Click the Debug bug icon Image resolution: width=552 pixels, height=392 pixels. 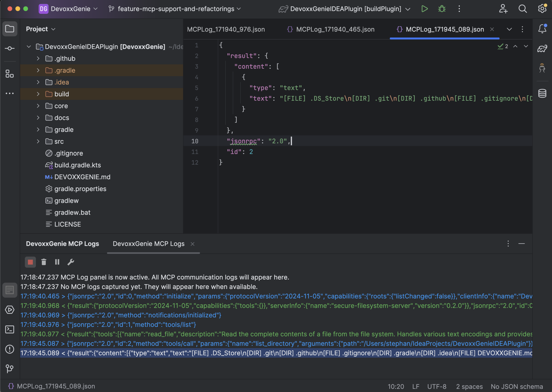(442, 9)
